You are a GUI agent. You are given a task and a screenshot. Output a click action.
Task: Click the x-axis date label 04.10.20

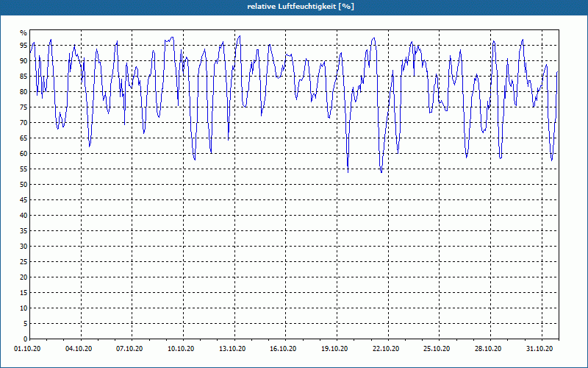click(x=79, y=349)
